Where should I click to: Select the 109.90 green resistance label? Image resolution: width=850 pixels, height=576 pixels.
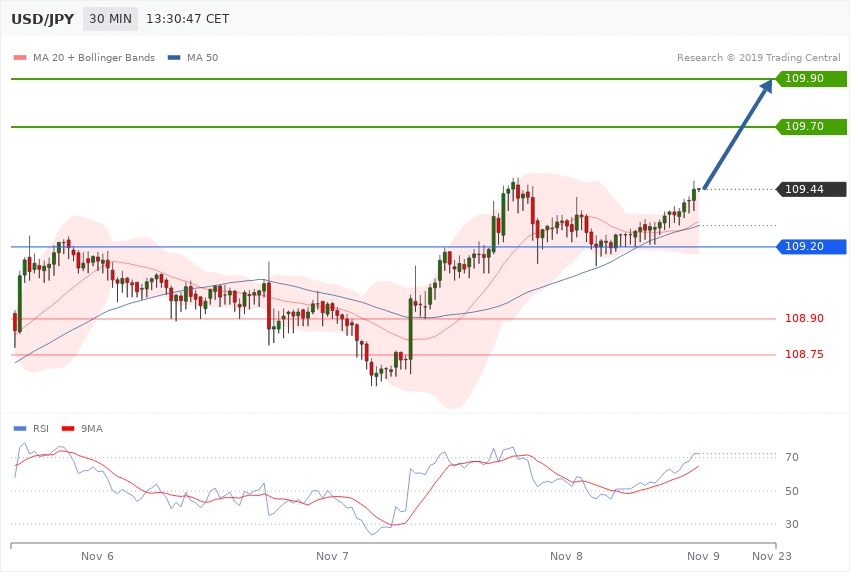[x=811, y=78]
